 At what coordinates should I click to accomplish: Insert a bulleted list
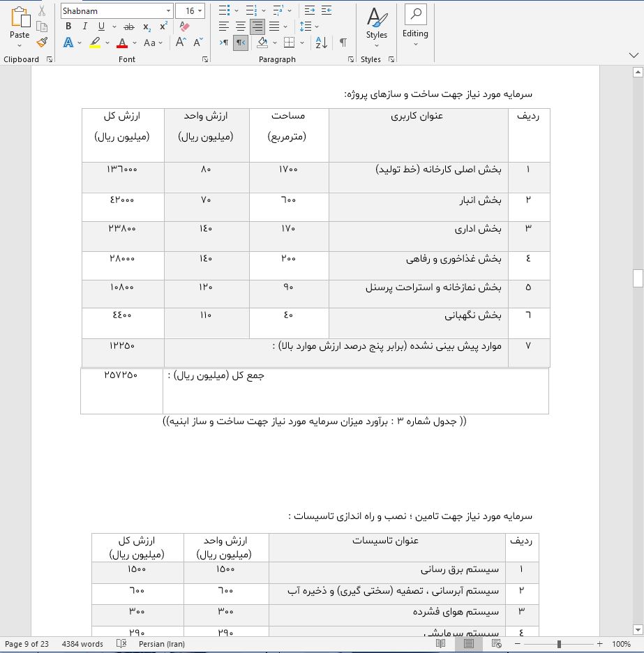[224, 10]
